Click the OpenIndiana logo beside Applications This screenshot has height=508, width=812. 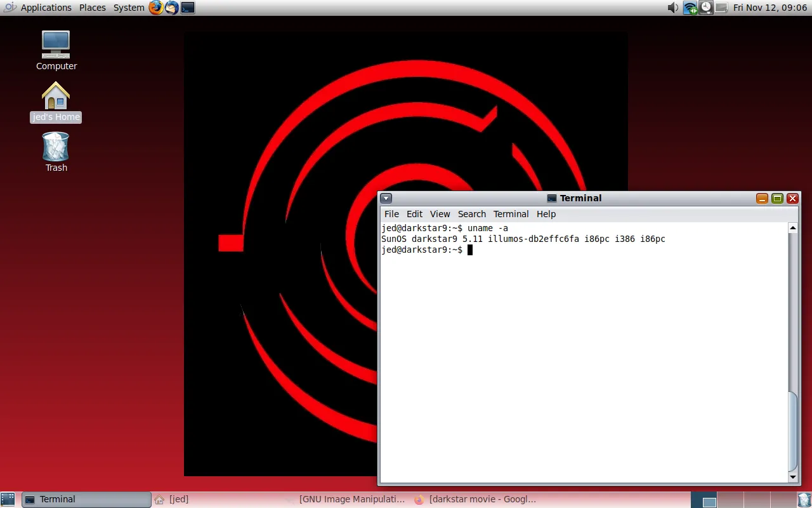point(10,8)
